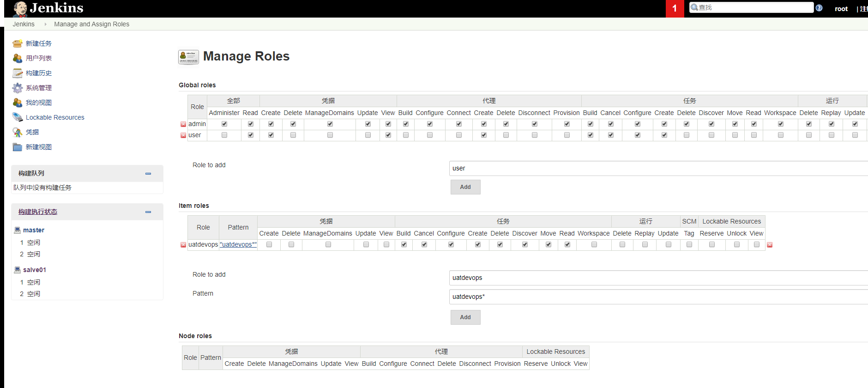Open the master node link
The image size is (868, 388).
point(34,230)
